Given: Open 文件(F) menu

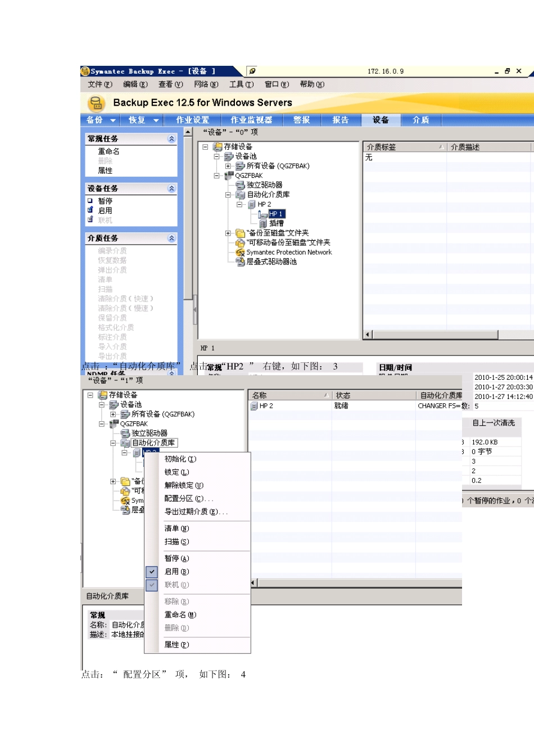Looking at the screenshot, I should [100, 84].
